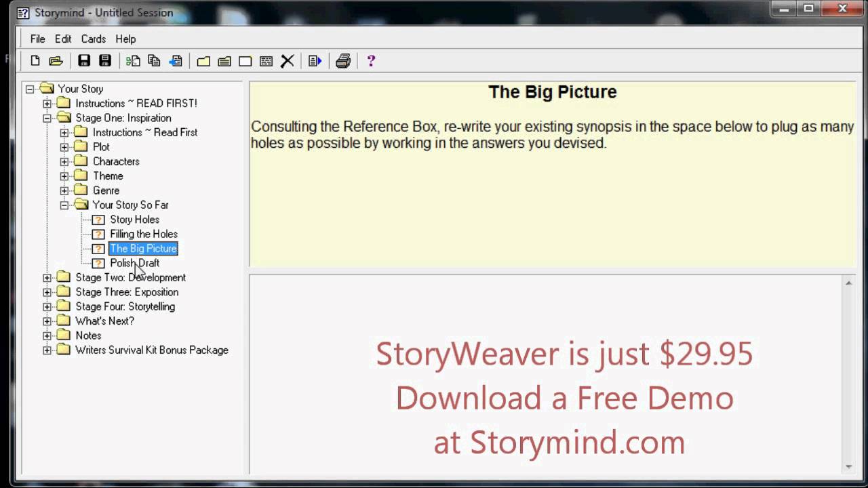
Task: Click the second disk Save As icon
Action: pos(105,61)
